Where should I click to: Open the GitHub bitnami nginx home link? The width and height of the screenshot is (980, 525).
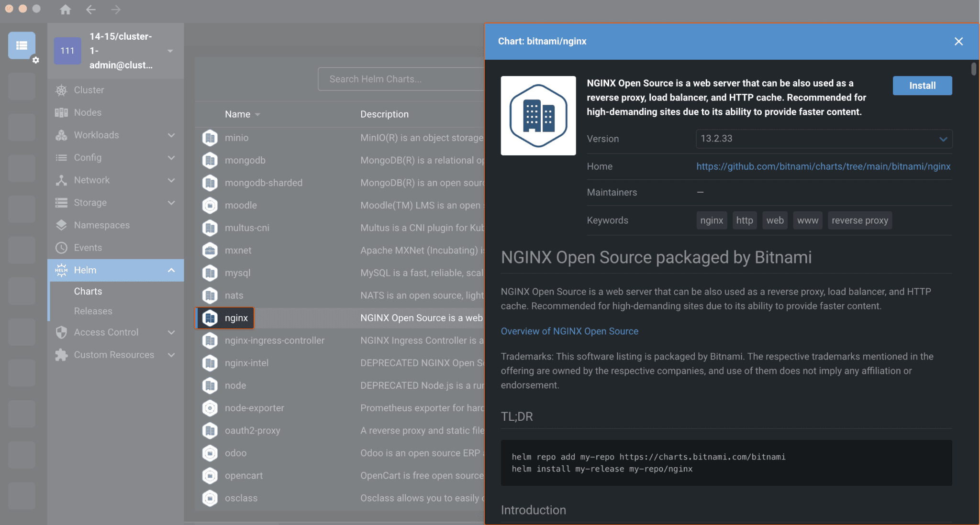(823, 166)
